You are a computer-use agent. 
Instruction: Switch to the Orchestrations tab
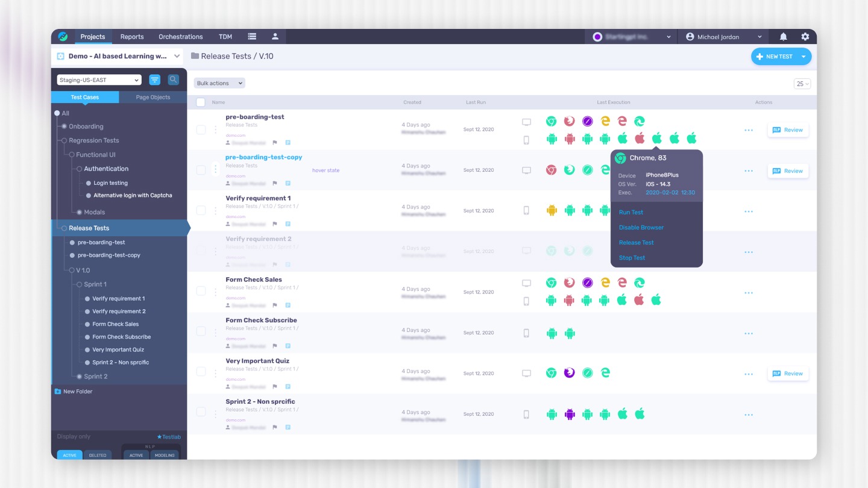click(x=181, y=37)
